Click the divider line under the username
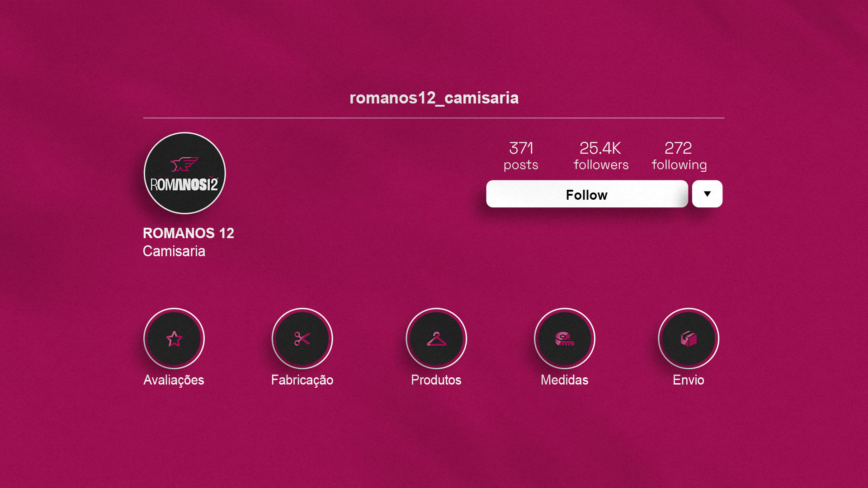 434,118
